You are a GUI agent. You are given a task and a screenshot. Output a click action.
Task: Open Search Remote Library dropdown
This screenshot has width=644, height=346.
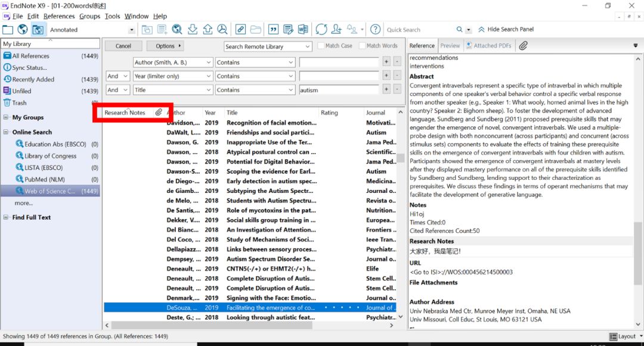tap(268, 46)
